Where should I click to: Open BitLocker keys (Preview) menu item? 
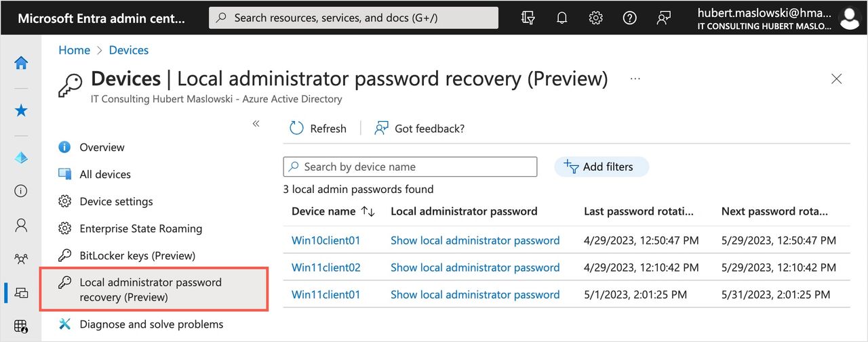137,255
